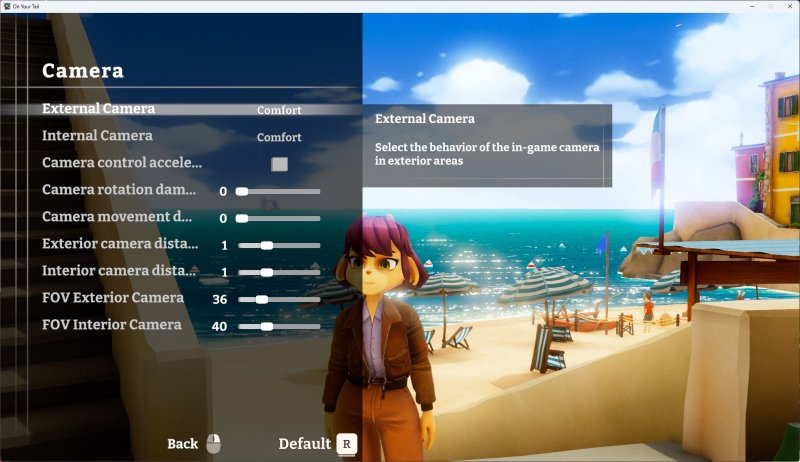800x462 pixels.
Task: Adjust the Camera rotation damping slider
Action: [x=278, y=191]
